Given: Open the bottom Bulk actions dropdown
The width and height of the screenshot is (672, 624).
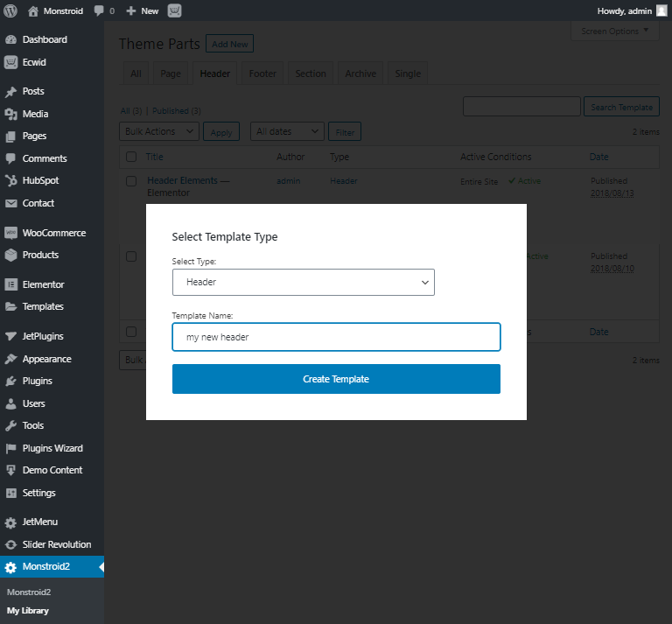Looking at the screenshot, I should pos(132,360).
